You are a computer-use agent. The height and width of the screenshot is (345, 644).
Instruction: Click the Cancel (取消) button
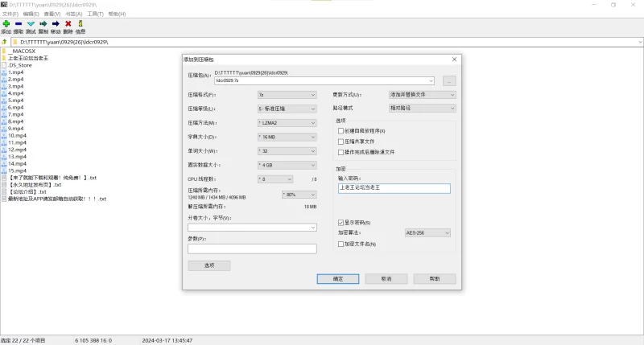(x=386, y=278)
